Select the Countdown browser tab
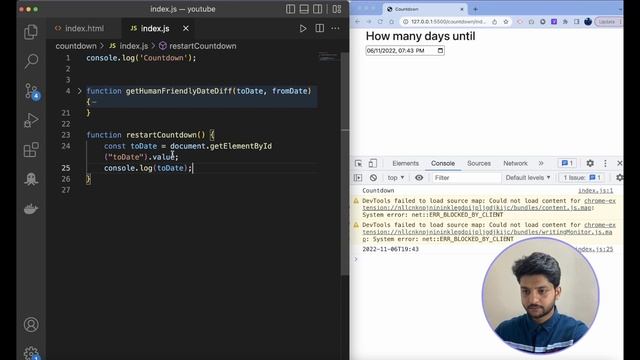The width and height of the screenshot is (640, 360). (424, 9)
